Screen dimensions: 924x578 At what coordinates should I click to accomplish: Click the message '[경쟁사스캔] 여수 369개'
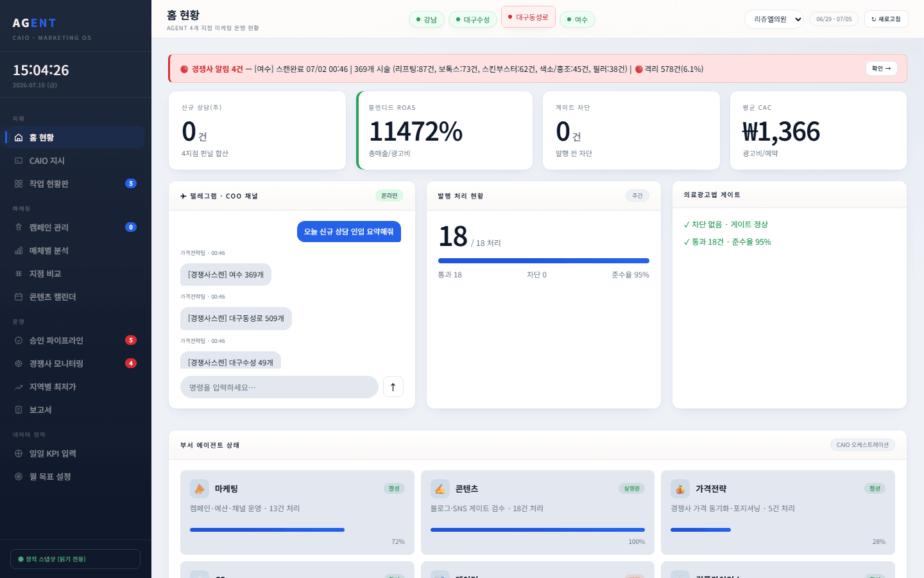tap(226, 275)
